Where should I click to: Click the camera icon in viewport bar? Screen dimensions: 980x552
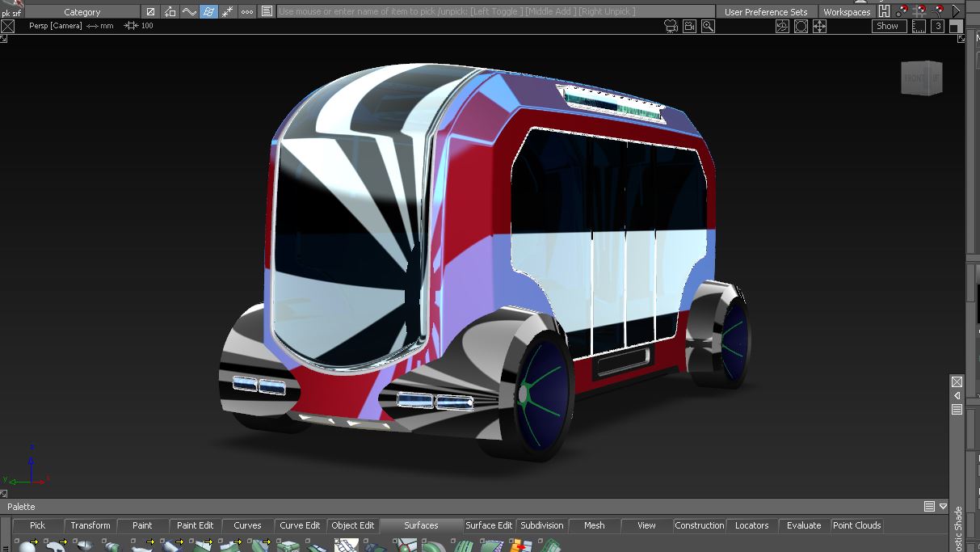[670, 26]
